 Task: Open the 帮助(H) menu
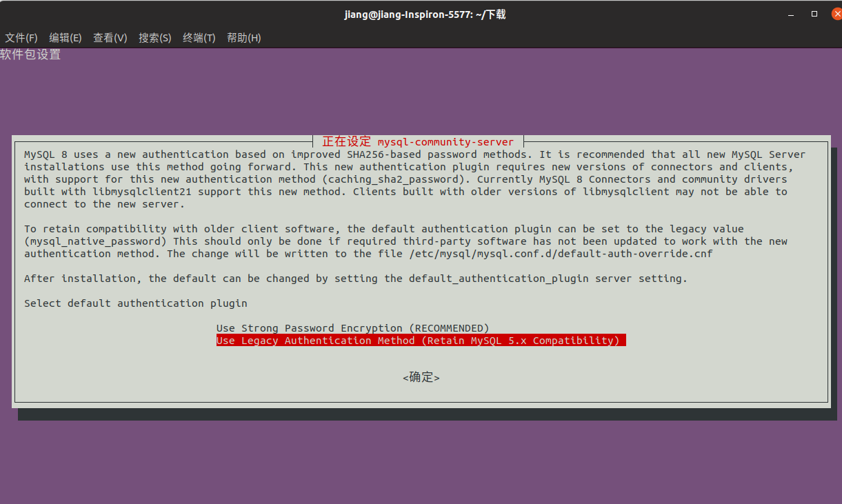coord(243,38)
